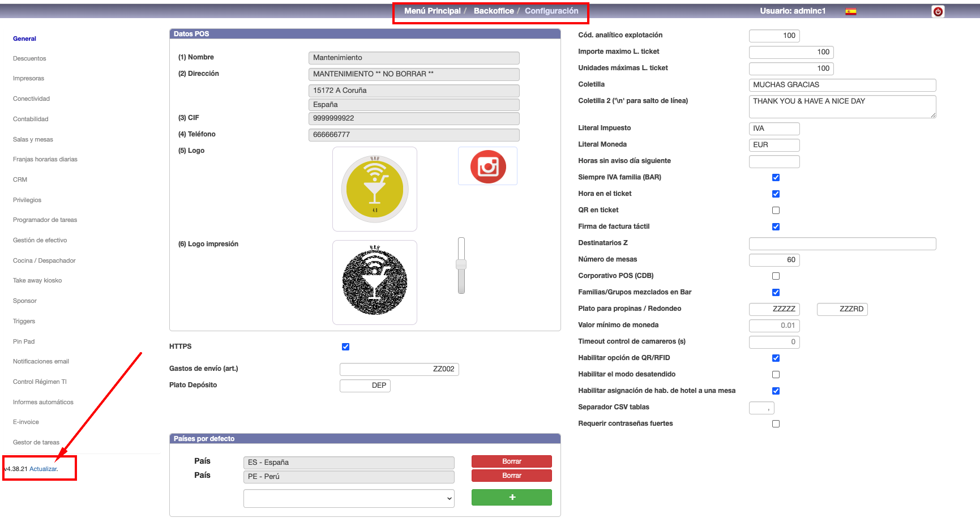Screen dimensions: 980x522
Task: Delete the ES - España country row
Action: click(x=511, y=461)
